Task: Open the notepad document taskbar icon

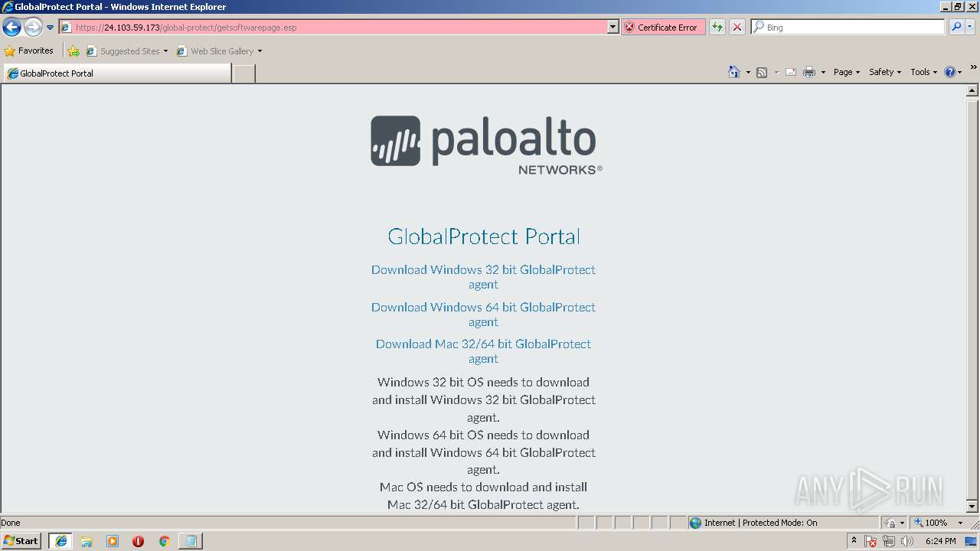Action: pos(190,541)
